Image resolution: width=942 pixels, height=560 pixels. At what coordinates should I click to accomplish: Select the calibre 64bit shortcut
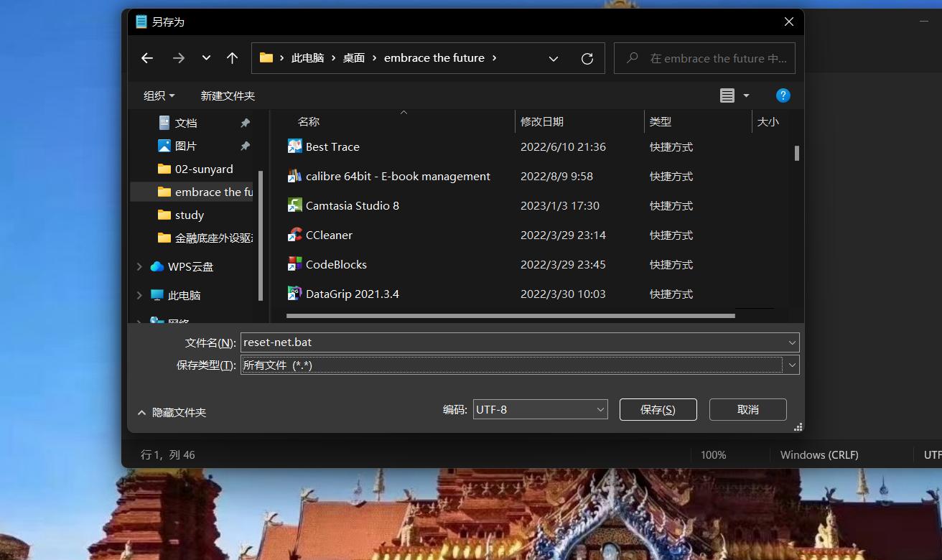398,176
